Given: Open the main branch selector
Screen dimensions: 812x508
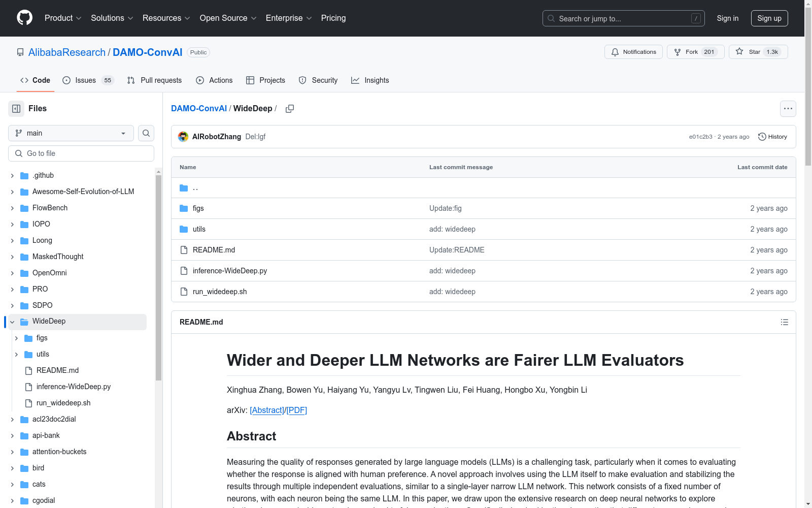Looking at the screenshot, I should point(71,133).
